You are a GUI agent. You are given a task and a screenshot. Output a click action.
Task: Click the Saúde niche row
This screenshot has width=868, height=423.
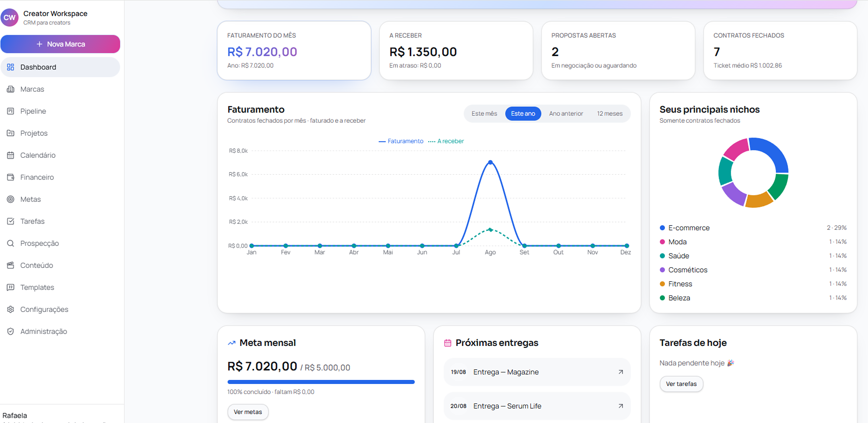pyautogui.click(x=753, y=256)
